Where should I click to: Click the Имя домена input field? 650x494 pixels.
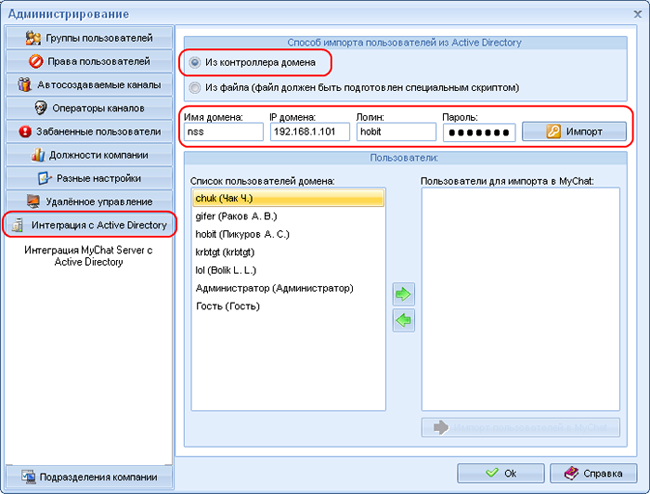[x=222, y=133]
